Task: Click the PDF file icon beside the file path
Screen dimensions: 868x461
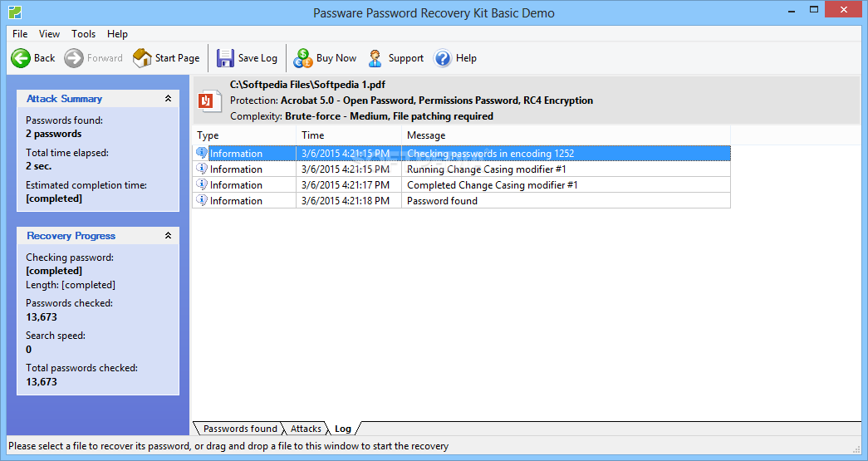Action: click(209, 101)
